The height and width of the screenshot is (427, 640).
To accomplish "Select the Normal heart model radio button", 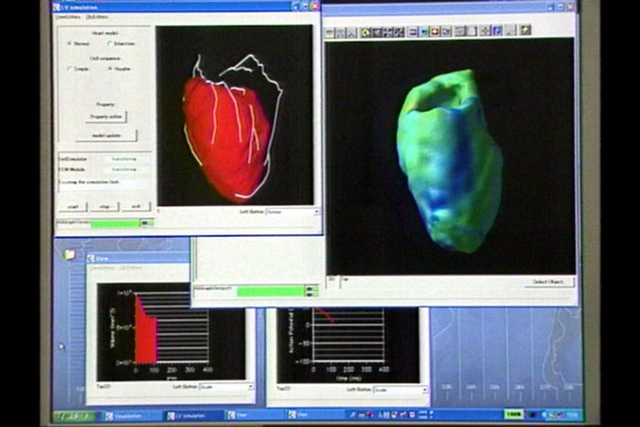I will pos(69,44).
